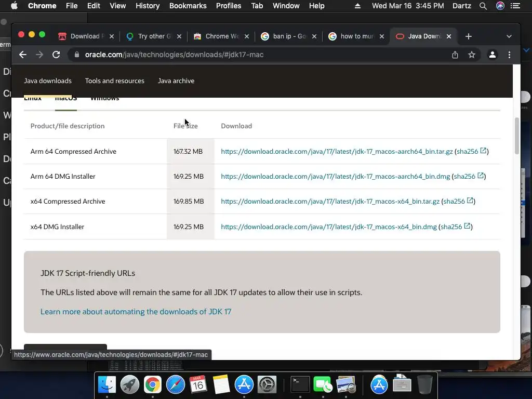Download the x64 tar.gz archive link

(x=330, y=201)
